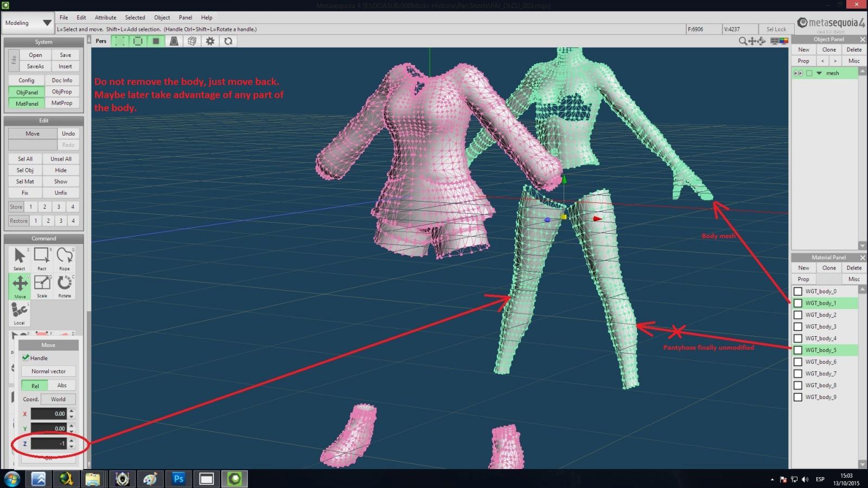Click the color display monitor icon
This screenshot has height=488, width=868.
(783, 41)
